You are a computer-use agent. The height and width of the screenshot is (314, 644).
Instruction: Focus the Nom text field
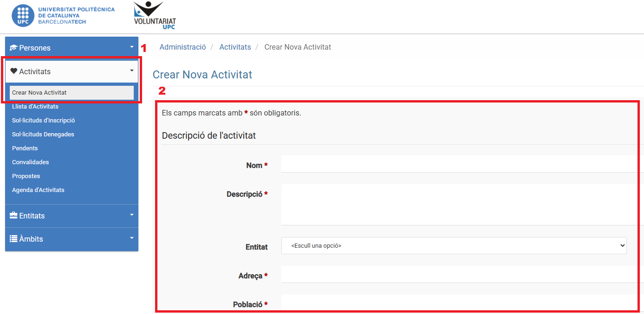click(460, 164)
